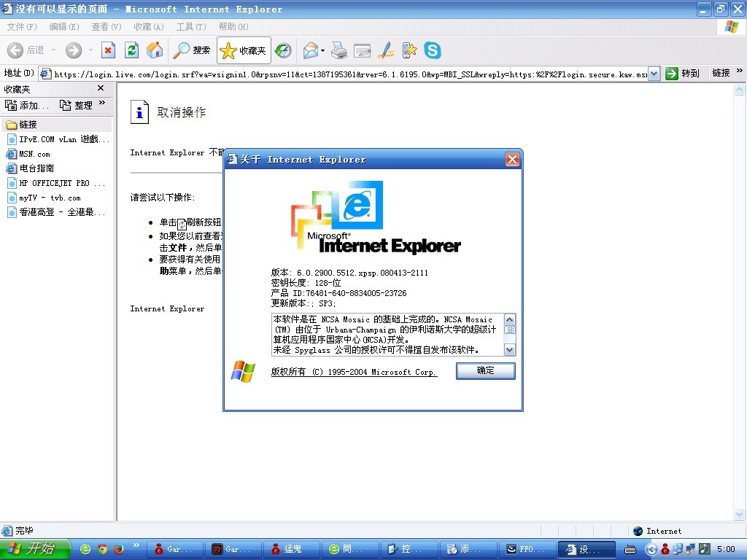Close the About Internet Explorer dialog
This screenshot has height=560, width=747.
point(512,160)
